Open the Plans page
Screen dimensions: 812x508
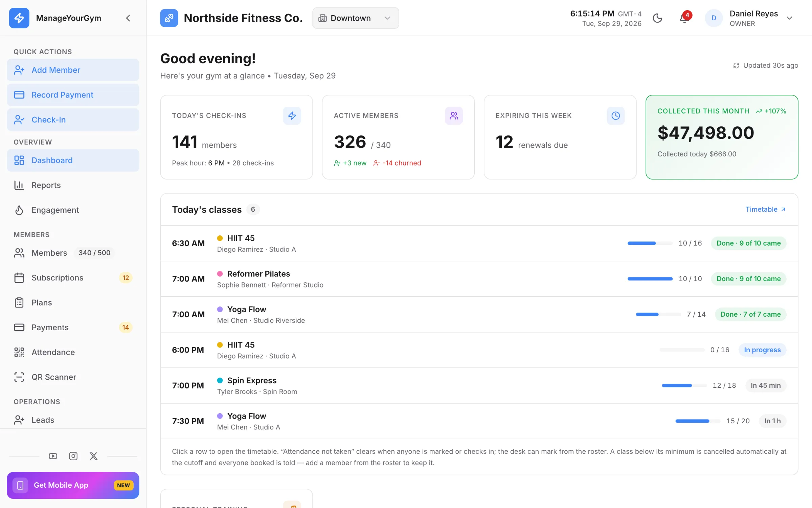click(73, 302)
